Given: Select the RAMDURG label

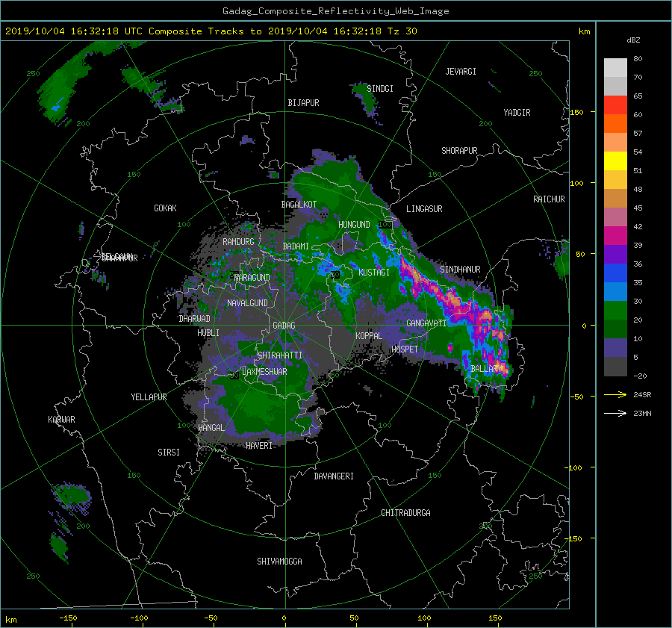Looking at the screenshot, I should point(238,242).
